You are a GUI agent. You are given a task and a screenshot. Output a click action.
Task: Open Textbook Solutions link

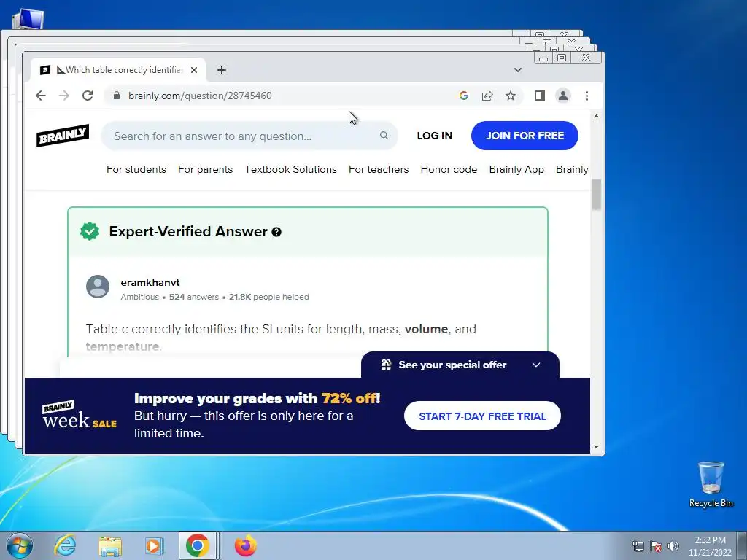[290, 169]
